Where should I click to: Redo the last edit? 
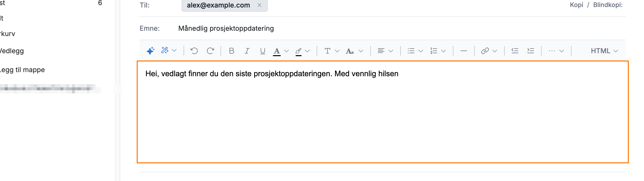[210, 51]
